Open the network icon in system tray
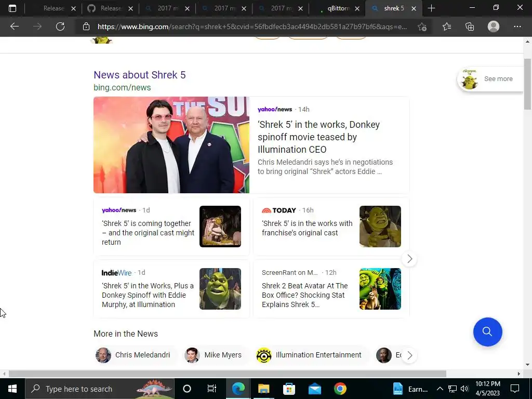The image size is (532, 399). (x=453, y=389)
